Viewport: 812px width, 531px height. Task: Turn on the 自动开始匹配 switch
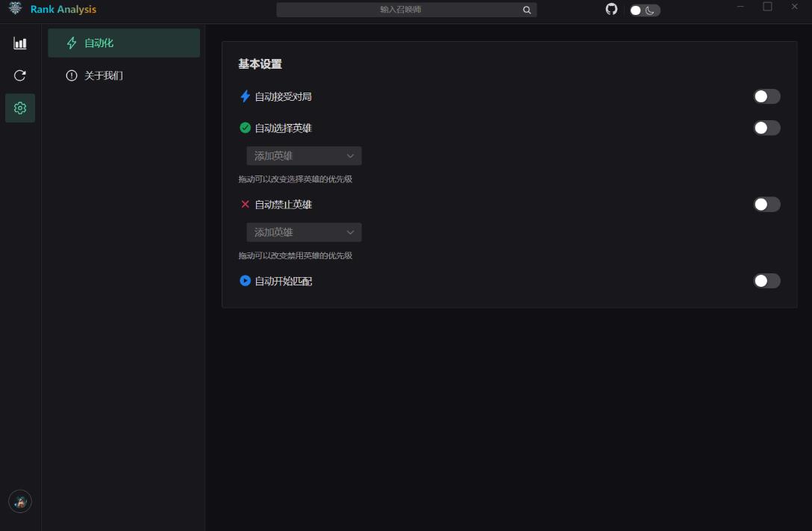point(767,281)
